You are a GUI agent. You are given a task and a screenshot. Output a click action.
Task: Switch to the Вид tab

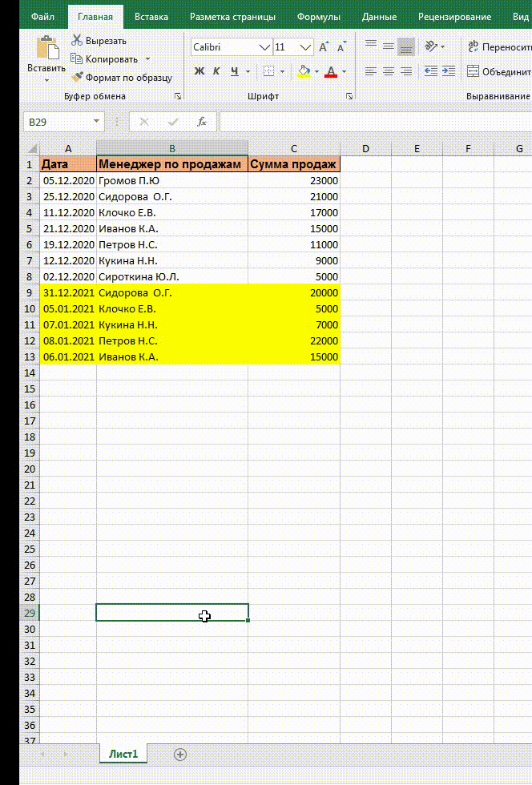(x=521, y=17)
